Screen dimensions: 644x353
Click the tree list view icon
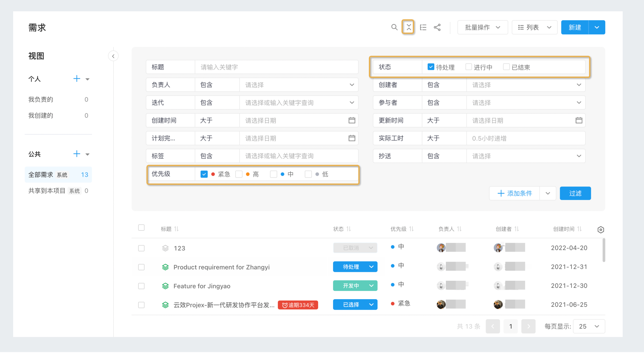[423, 27]
